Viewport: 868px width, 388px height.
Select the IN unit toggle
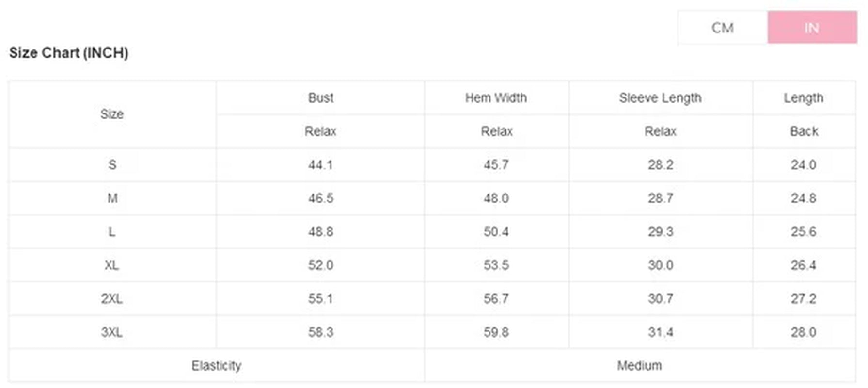(812, 28)
